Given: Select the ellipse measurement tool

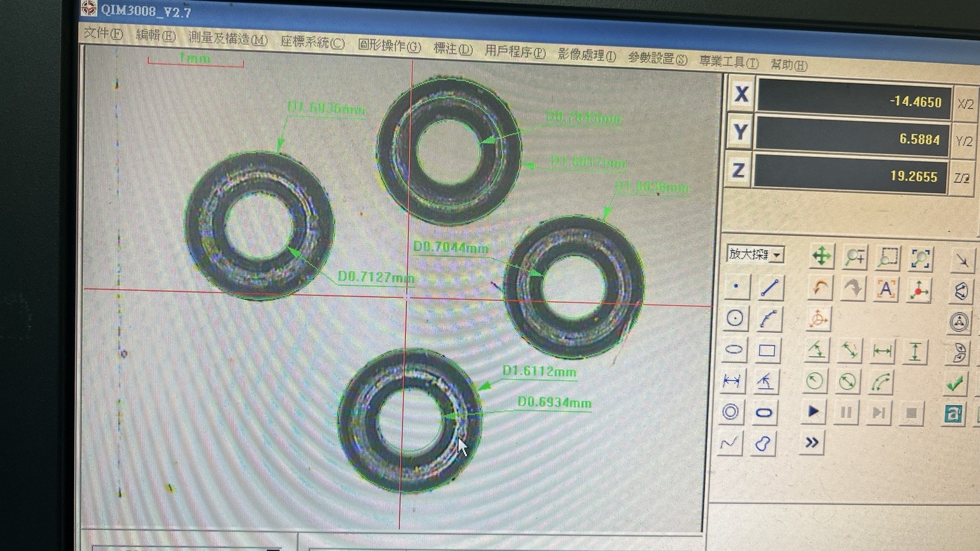Looking at the screenshot, I should (734, 349).
